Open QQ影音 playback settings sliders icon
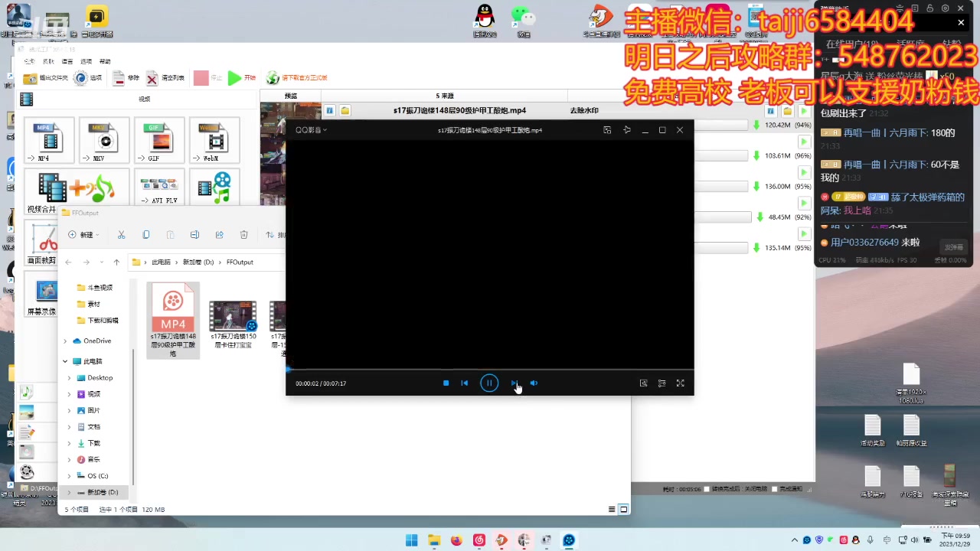The width and height of the screenshot is (980, 551). coord(661,383)
